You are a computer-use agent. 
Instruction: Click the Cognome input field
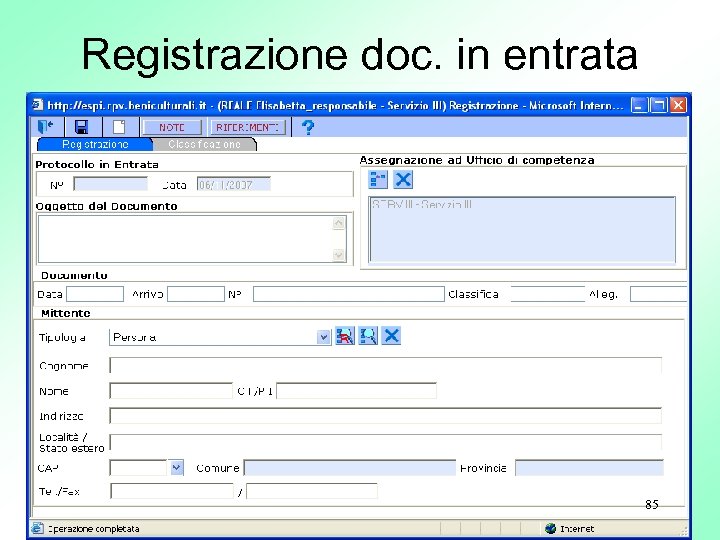coord(386,366)
